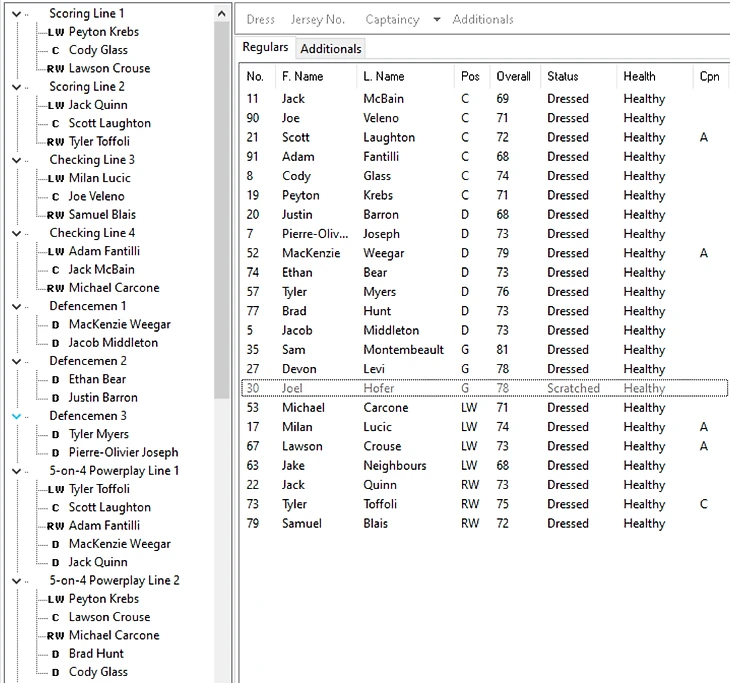Select Ethan Bear in Defencemen 2
730x683 pixels.
point(97,379)
